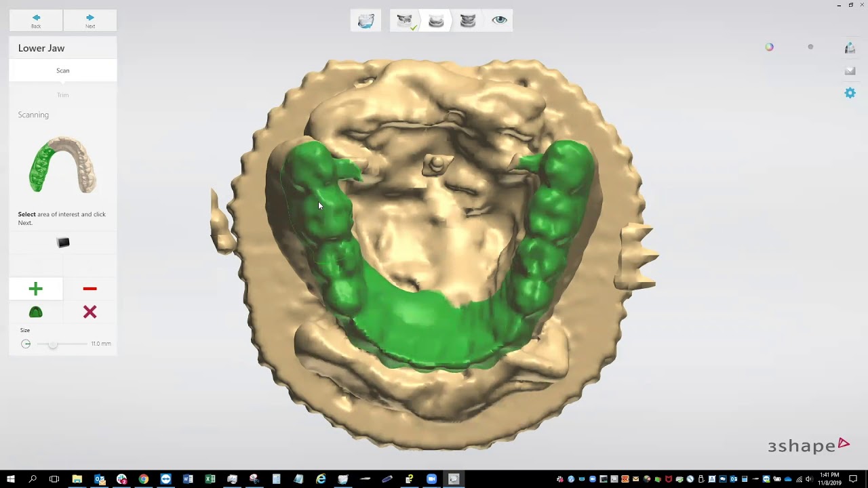Screen dimensions: 868x488
Task: Open the scan overview icon in workflow bar
Action: tap(366, 20)
